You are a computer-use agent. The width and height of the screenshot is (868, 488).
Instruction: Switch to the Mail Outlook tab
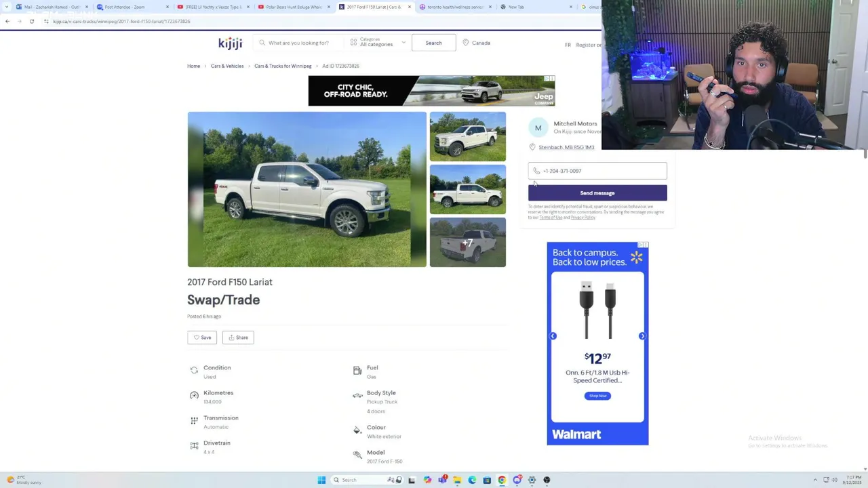(x=52, y=7)
